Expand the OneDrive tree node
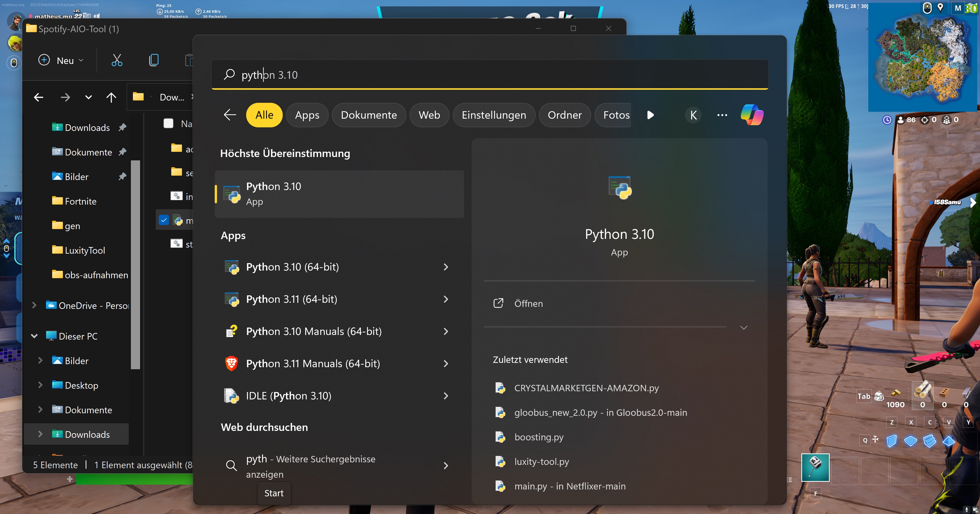 tap(34, 305)
